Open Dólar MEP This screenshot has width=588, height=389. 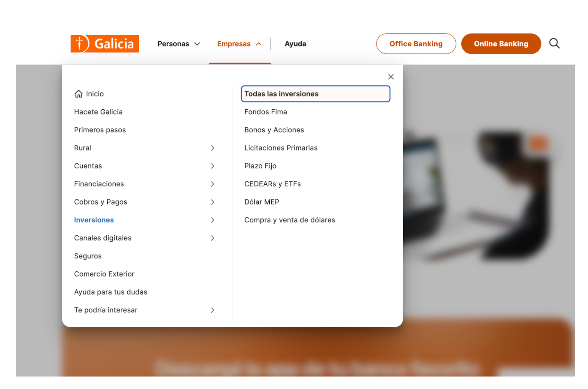(262, 202)
